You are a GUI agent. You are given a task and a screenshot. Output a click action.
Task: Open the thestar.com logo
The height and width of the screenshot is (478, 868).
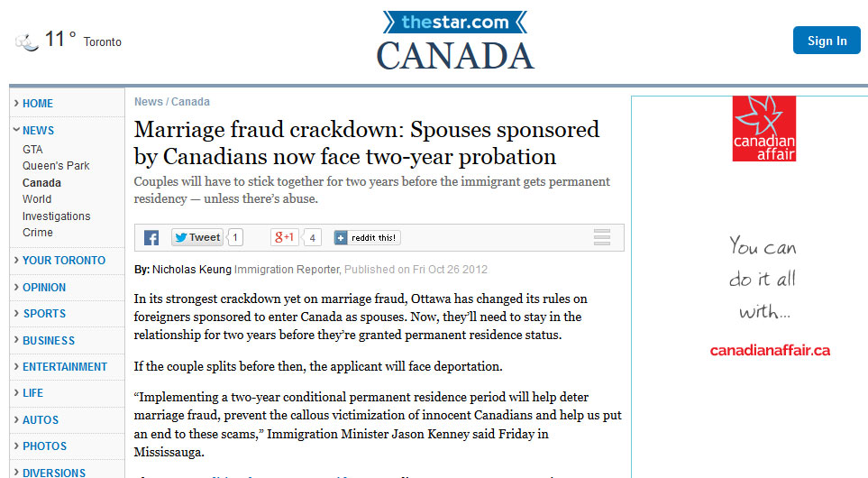[x=455, y=23]
